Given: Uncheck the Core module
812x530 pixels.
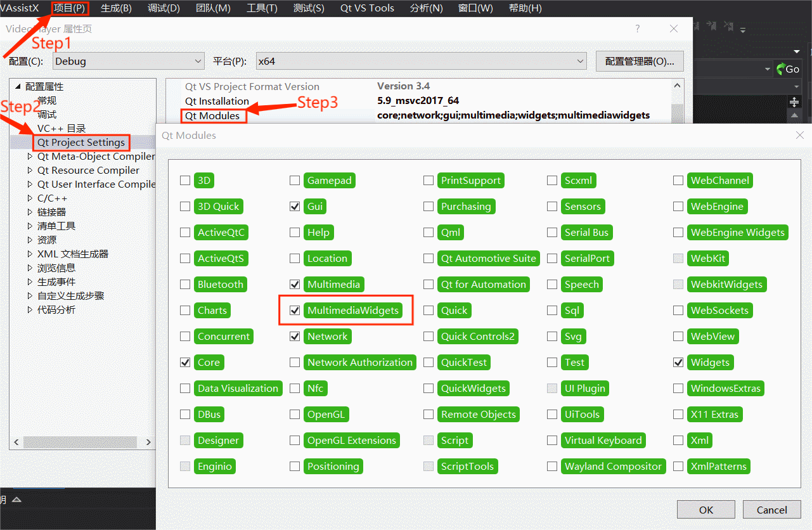Looking at the screenshot, I should [x=184, y=362].
